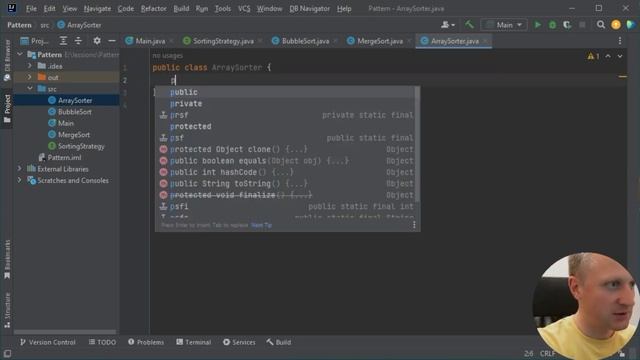
Task: Start debugging with the bug icon
Action: coord(552,25)
